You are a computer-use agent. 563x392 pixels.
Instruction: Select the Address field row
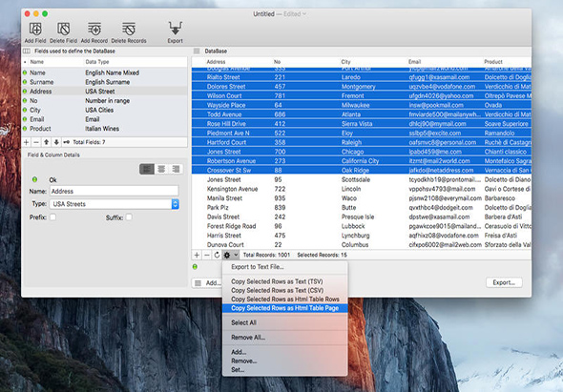[104, 92]
